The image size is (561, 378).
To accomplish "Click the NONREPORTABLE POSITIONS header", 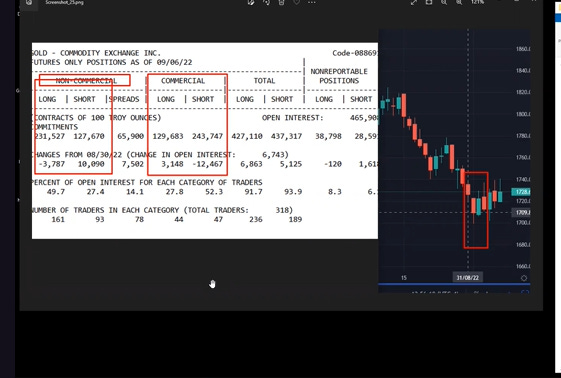I will coord(339,76).
